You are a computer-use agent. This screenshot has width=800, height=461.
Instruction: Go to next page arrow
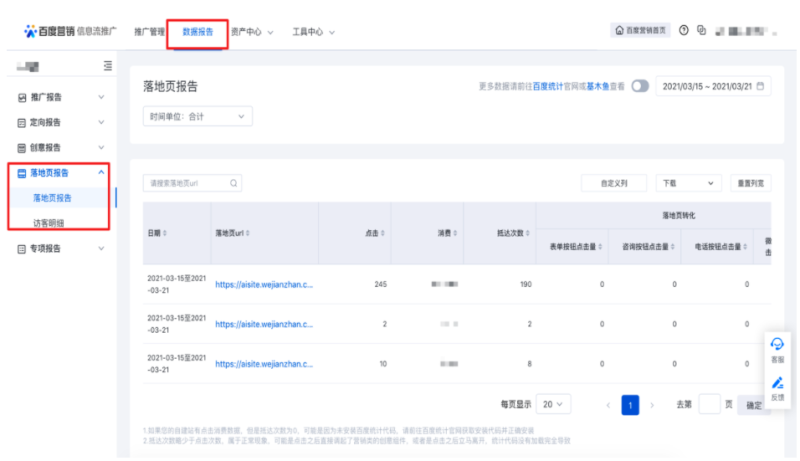coord(652,405)
